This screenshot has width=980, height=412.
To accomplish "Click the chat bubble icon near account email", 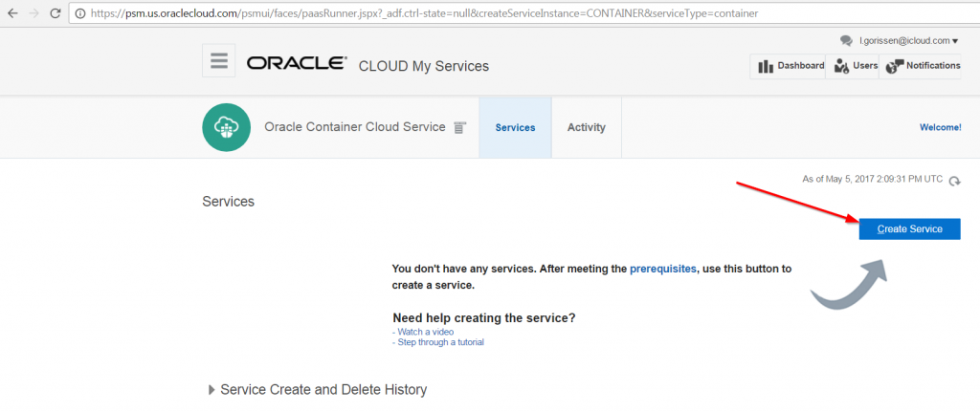I will 846,41.
